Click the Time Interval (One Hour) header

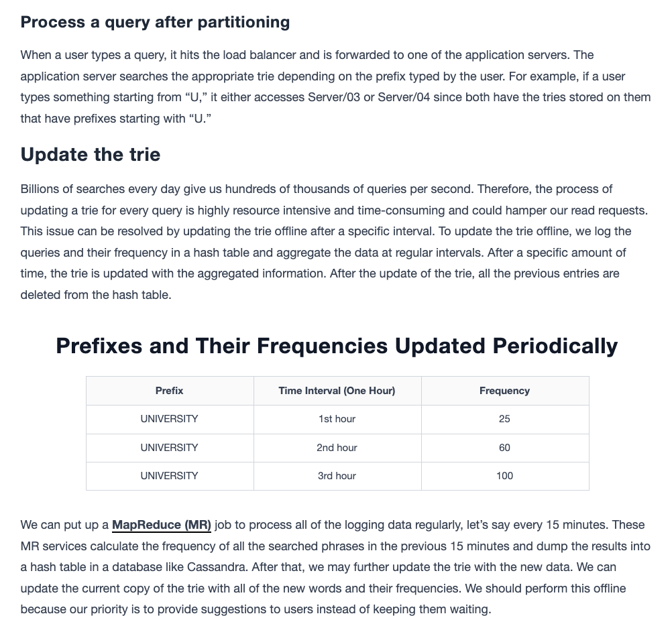click(x=337, y=391)
